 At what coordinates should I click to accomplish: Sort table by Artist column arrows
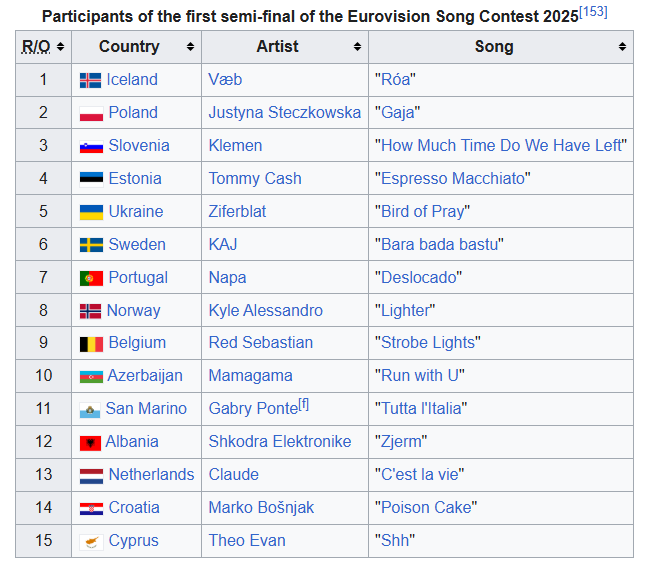[357, 47]
